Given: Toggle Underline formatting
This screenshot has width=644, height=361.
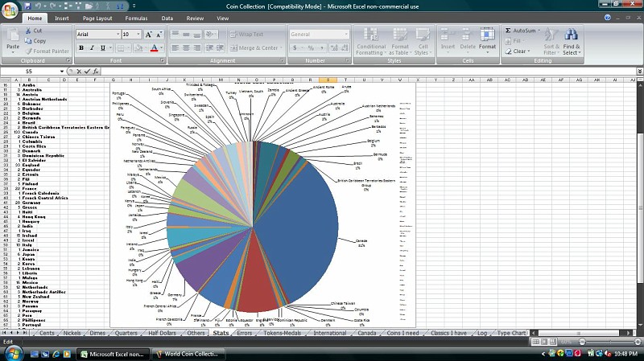Looking at the screenshot, I should tap(102, 48).
